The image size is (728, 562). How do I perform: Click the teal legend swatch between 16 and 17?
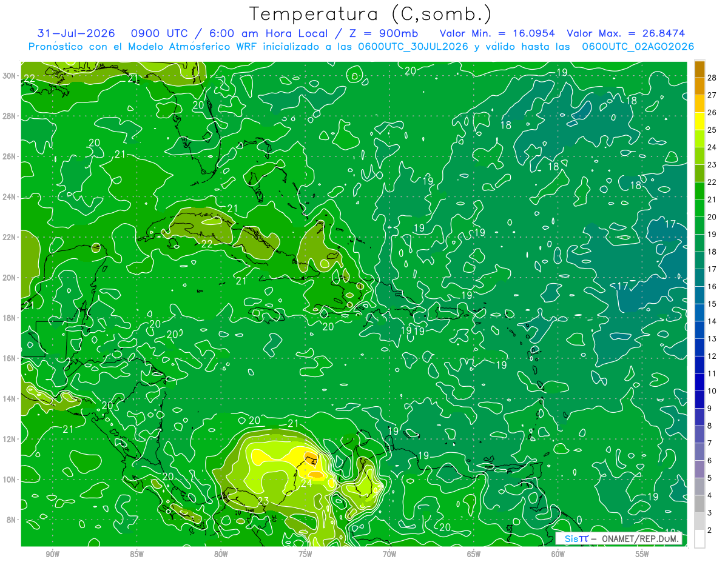click(x=699, y=278)
